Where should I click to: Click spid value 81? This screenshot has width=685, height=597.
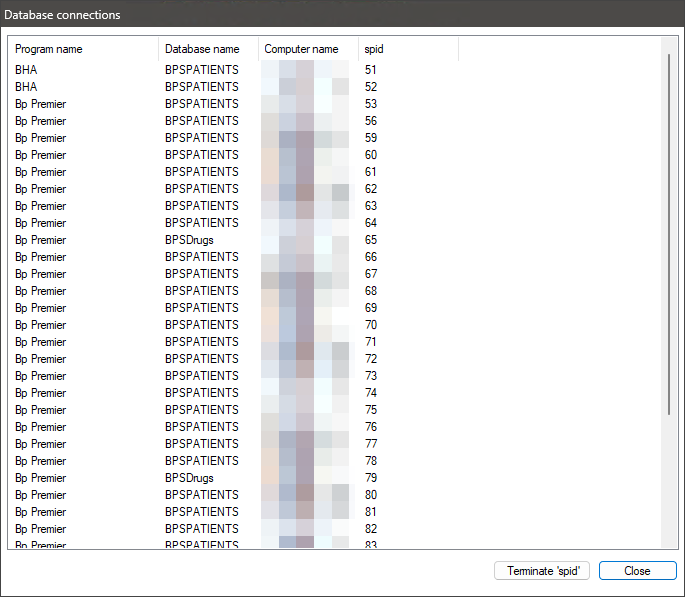coord(370,512)
